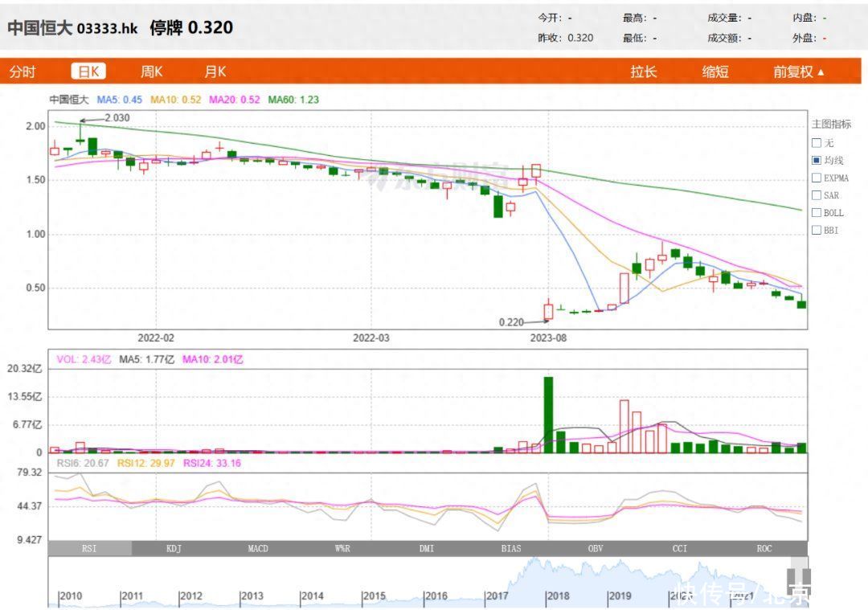Click the MA20: 0.52 legend label
868x610 pixels.
tap(235, 100)
